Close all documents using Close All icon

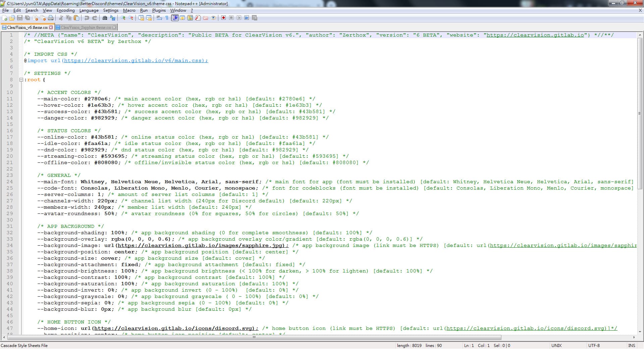tap(43, 18)
